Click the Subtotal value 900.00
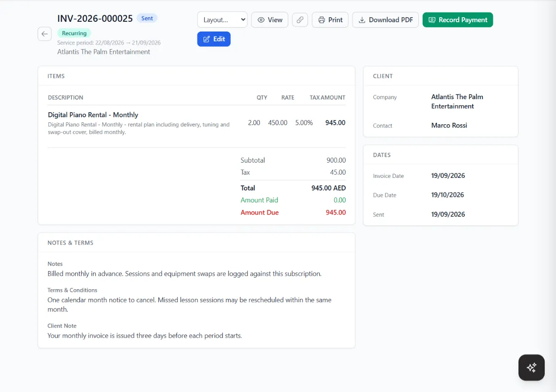The height and width of the screenshot is (392, 556). pyautogui.click(x=336, y=160)
